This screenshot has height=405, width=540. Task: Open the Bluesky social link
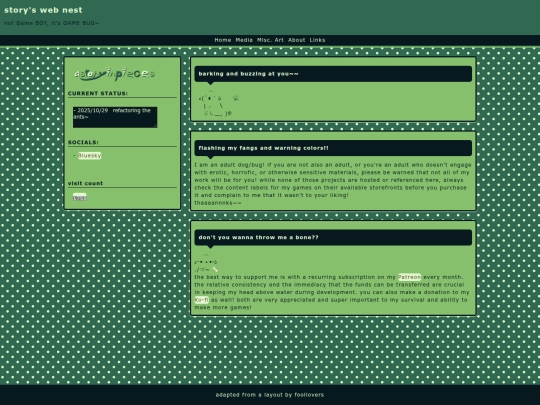(x=89, y=156)
